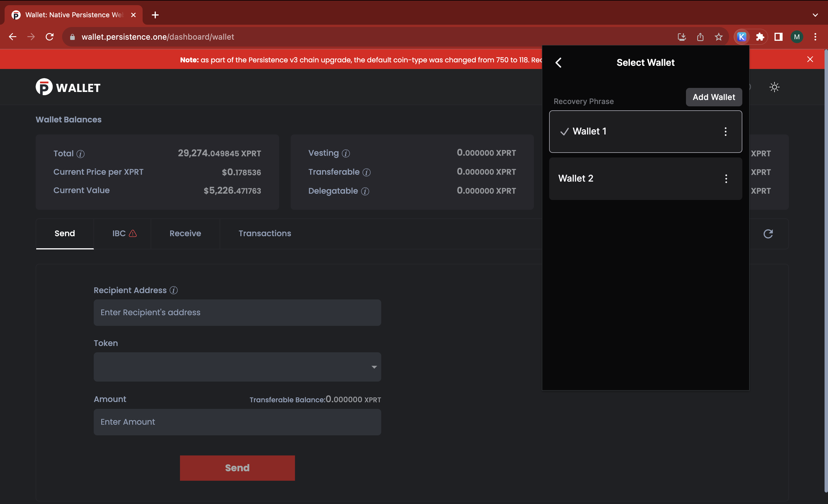Click info icon next to Vesting
This screenshot has width=828, height=504.
(346, 153)
